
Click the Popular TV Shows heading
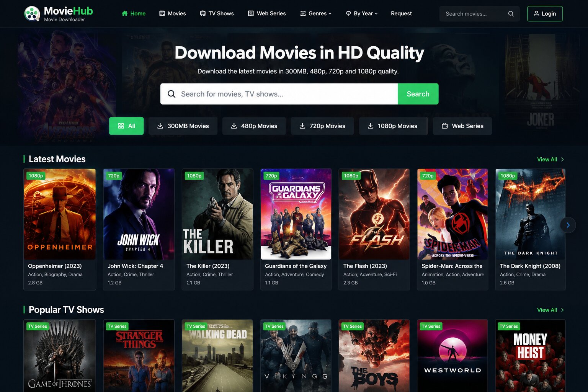click(66, 310)
